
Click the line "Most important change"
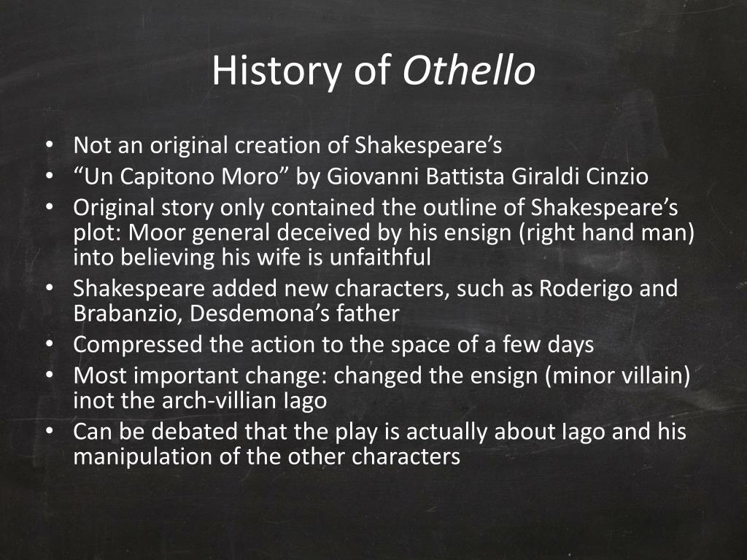[x=382, y=376]
